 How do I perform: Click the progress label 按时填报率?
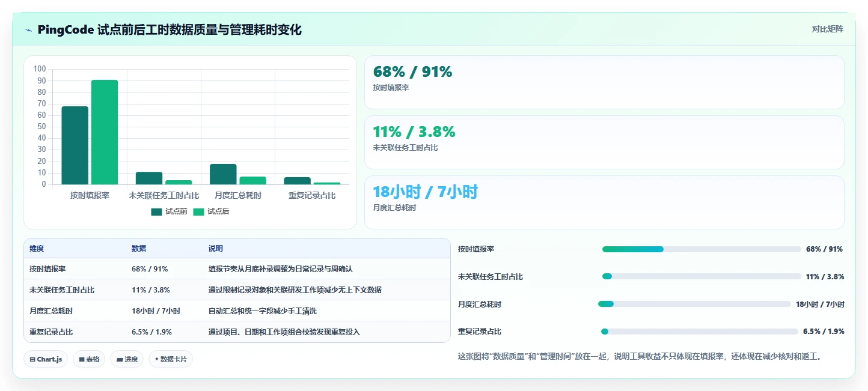(476, 249)
